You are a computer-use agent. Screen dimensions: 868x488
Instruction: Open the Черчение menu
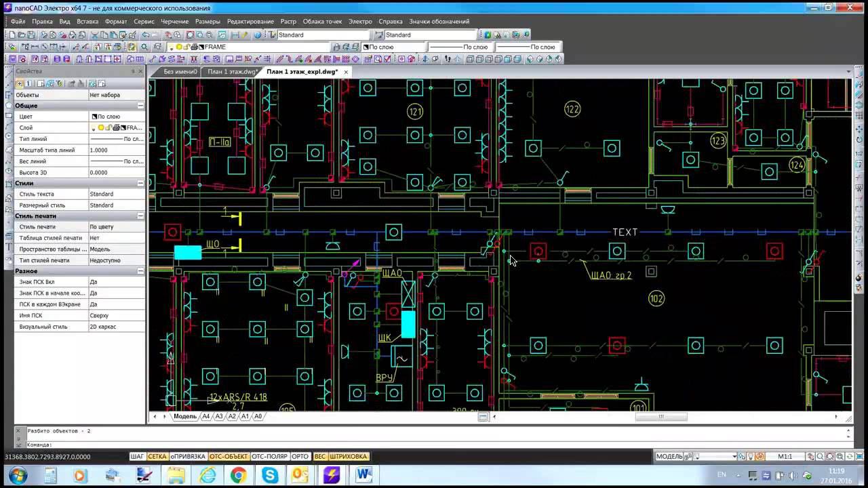tap(175, 22)
